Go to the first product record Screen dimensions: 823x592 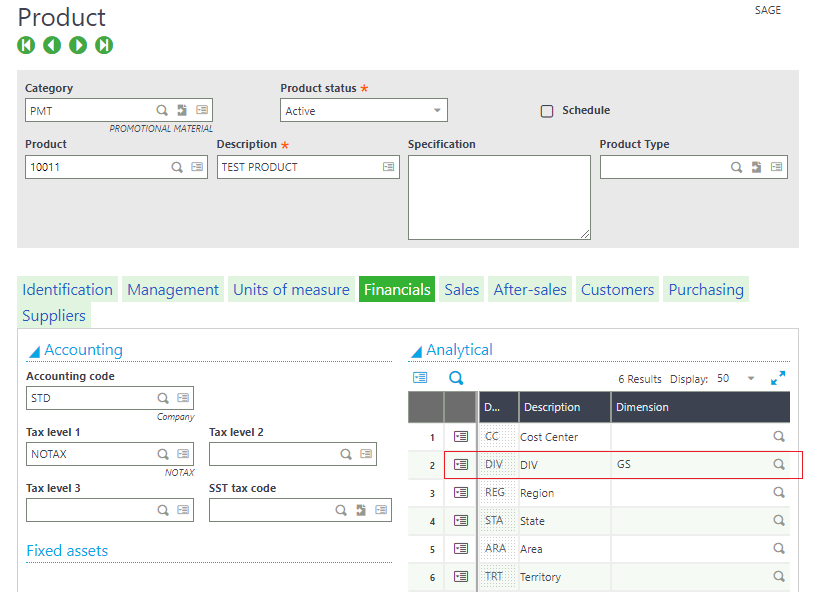(x=26, y=45)
